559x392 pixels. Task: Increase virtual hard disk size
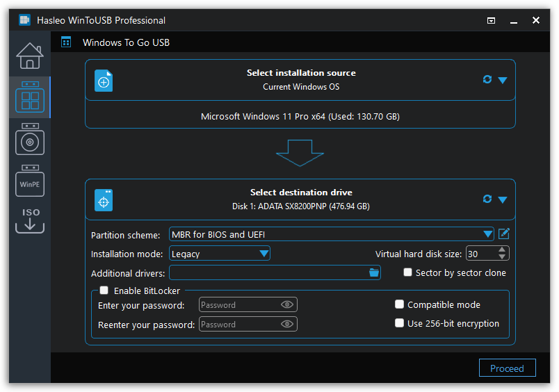pos(502,250)
